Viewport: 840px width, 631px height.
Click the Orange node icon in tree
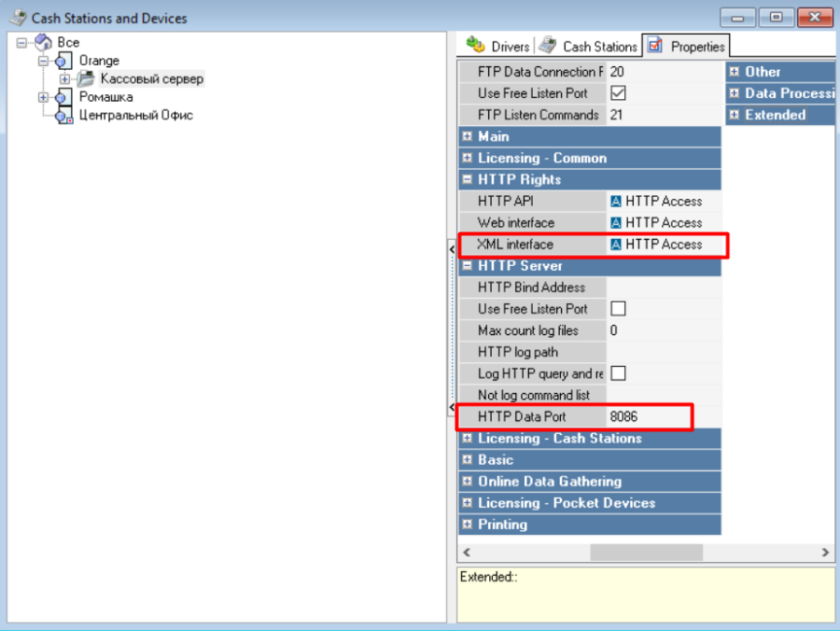pyautogui.click(x=63, y=62)
